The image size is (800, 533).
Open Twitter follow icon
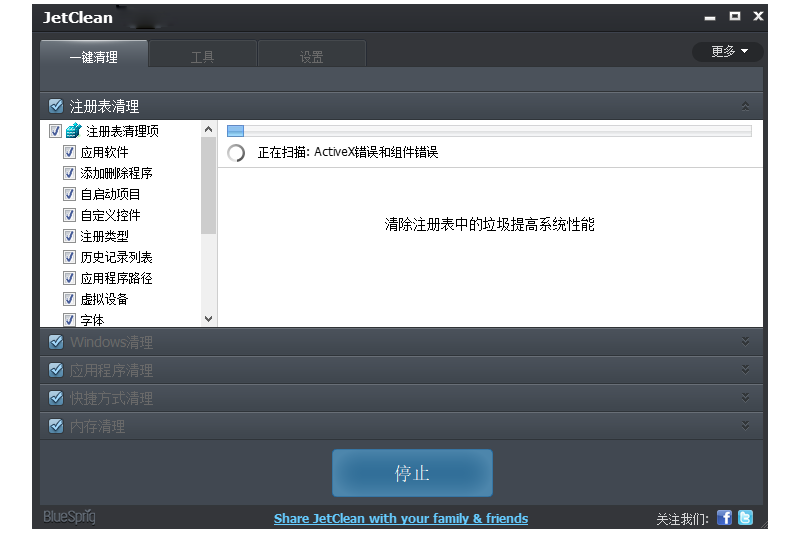(745, 518)
